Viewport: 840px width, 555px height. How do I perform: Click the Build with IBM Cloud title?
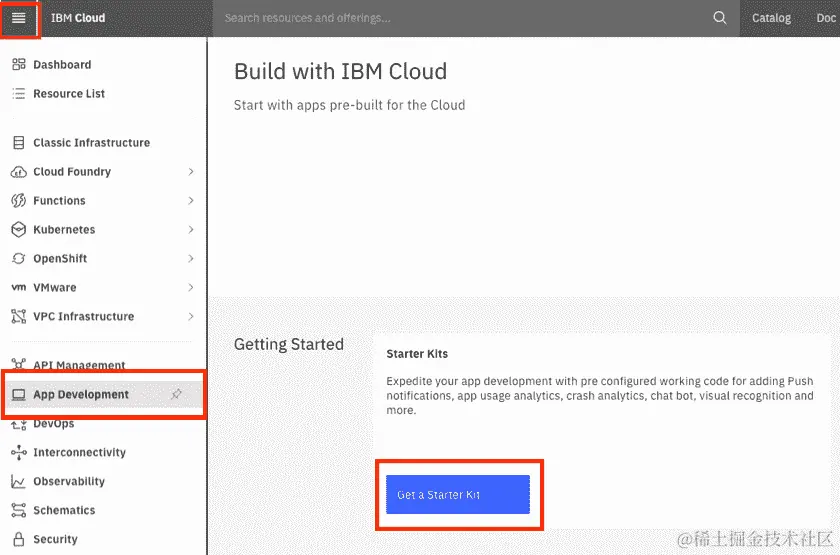tap(341, 71)
